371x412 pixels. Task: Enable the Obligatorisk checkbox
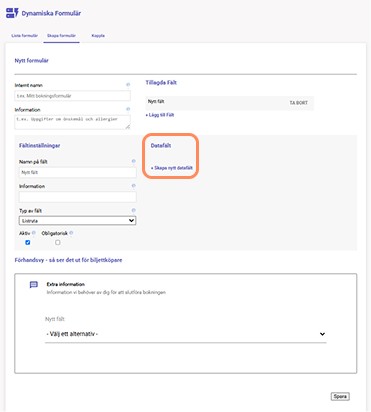tap(58, 242)
